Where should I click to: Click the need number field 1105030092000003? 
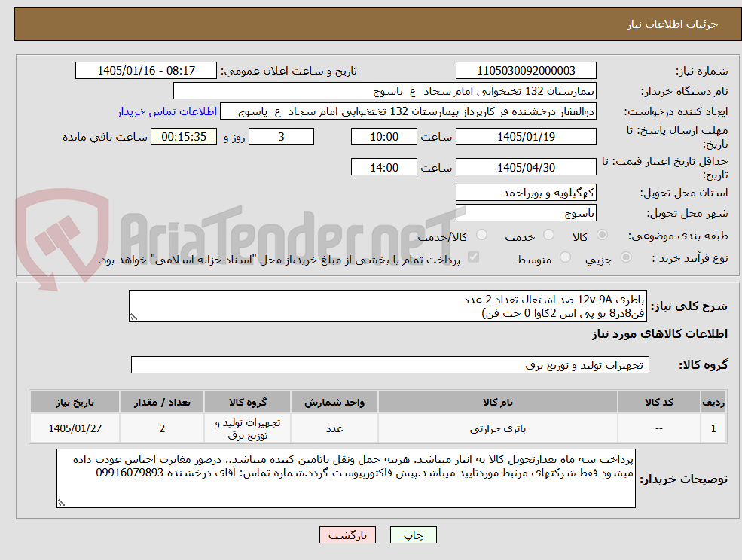click(x=526, y=71)
